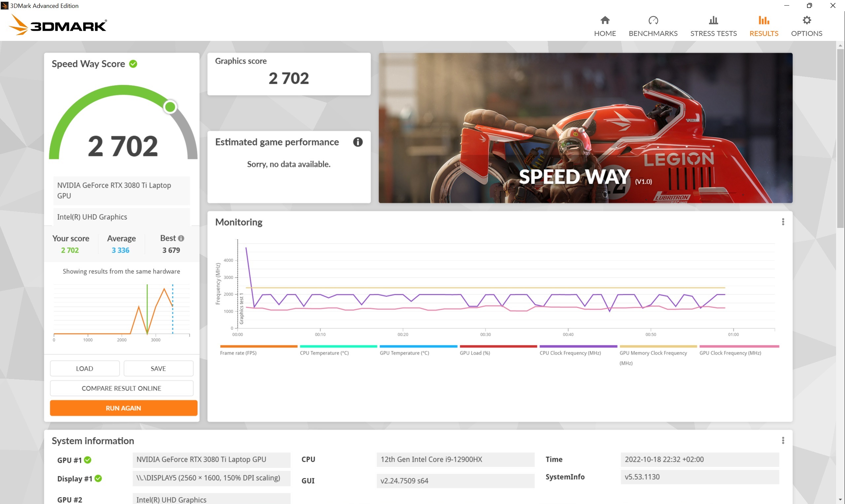Viewport: 845px width, 504px height.
Task: Click the NVIDIA GeForce RTX 3080 Ti GPU card label
Action: (122, 191)
